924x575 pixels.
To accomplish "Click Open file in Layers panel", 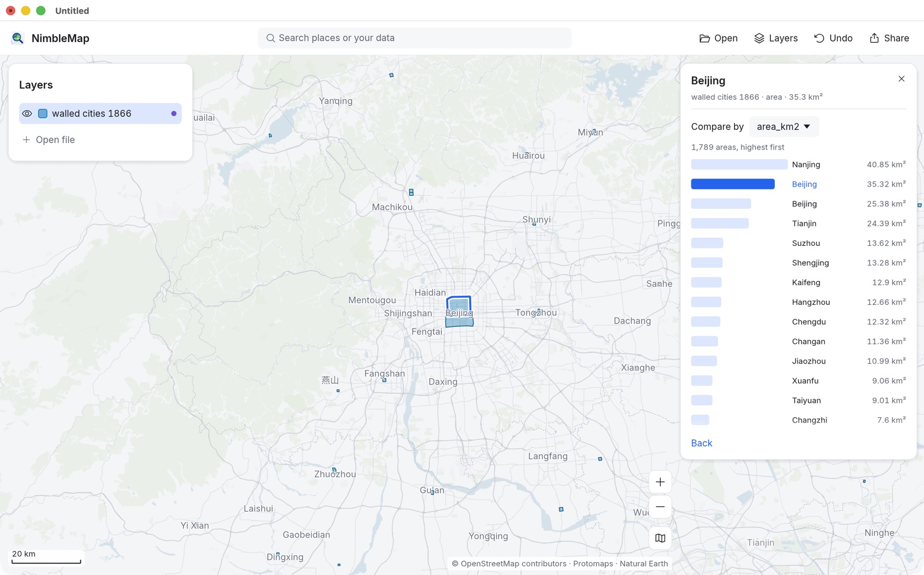I will [x=49, y=140].
